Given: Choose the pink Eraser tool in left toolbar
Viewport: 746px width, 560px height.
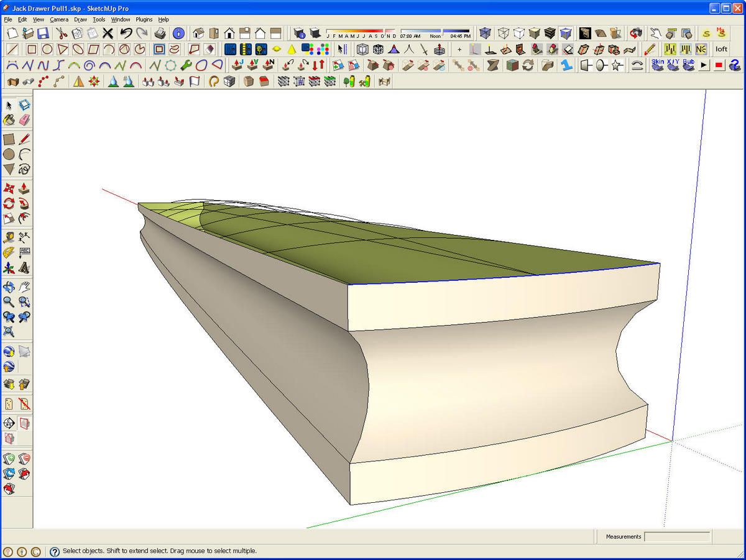Looking at the screenshot, I should pyautogui.click(x=24, y=120).
